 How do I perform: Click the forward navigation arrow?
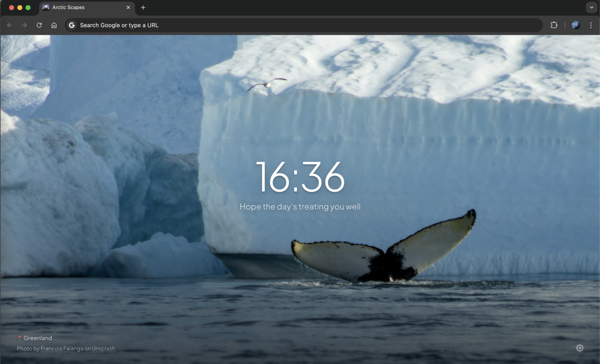click(x=24, y=25)
